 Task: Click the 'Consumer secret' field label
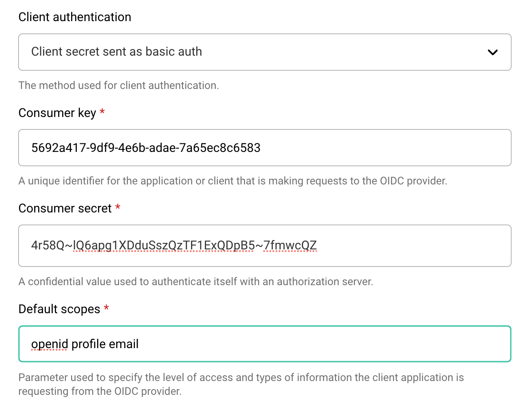(x=65, y=208)
